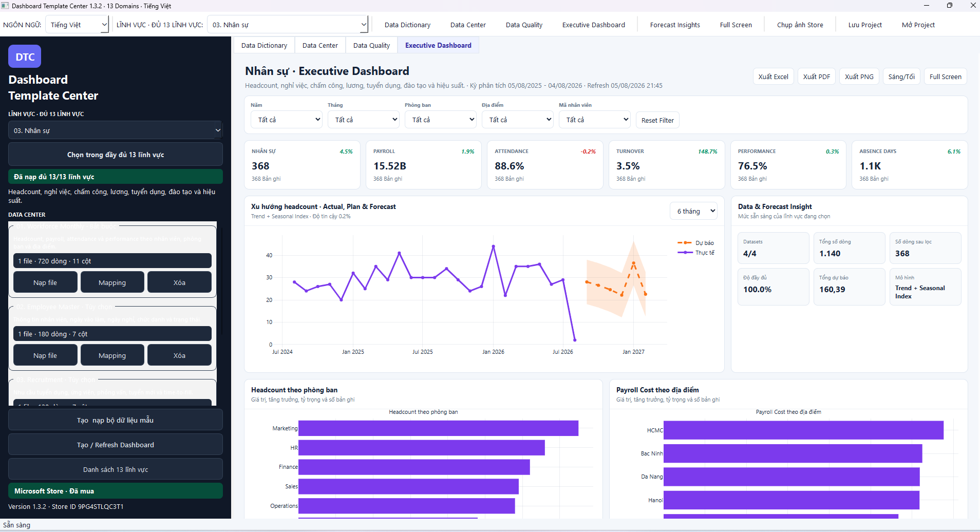980x532 pixels.
Task: Toggle the Thực tế legend series
Action: pos(695,253)
